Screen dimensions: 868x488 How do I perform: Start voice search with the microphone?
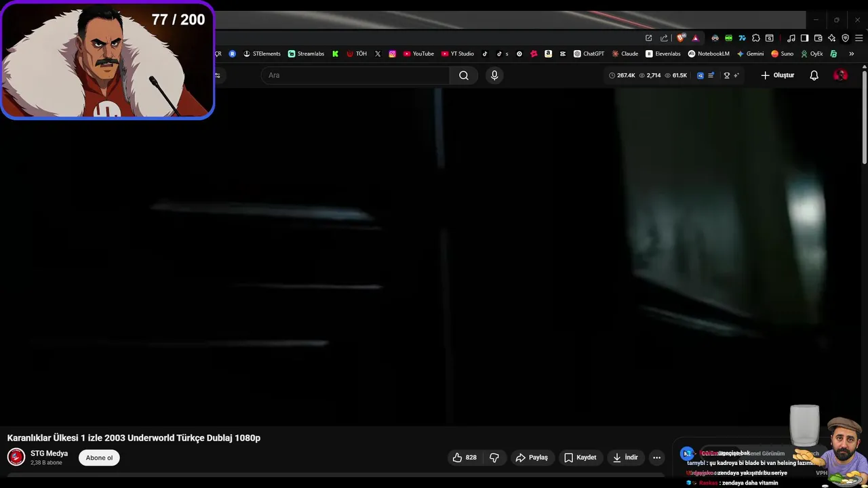coord(494,75)
